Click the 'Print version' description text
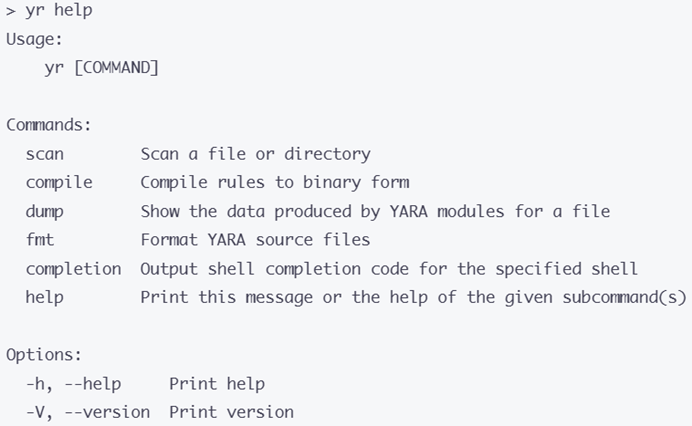692x426 pixels. point(231,412)
